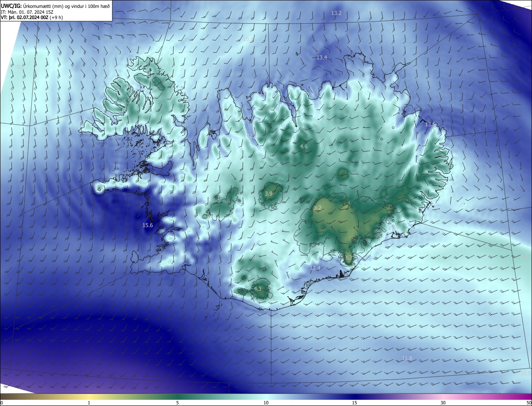Pick the 5.5 value over the Westfjords
The image size is (532, 406).
pos(127,101)
